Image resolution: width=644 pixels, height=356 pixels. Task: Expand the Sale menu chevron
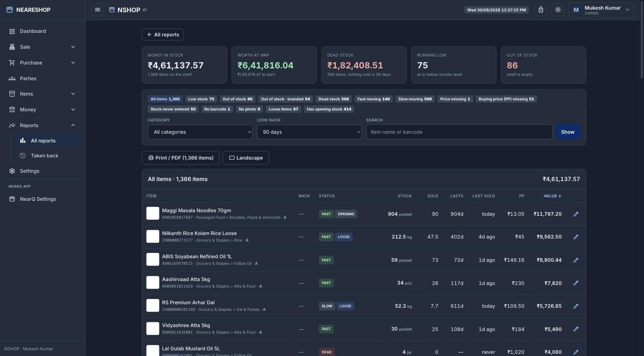tap(73, 47)
